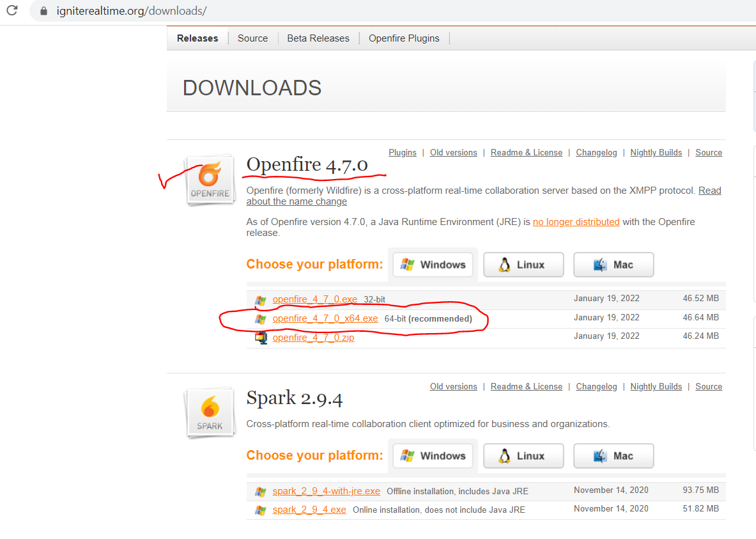View the Openfire Changelog link

596,152
